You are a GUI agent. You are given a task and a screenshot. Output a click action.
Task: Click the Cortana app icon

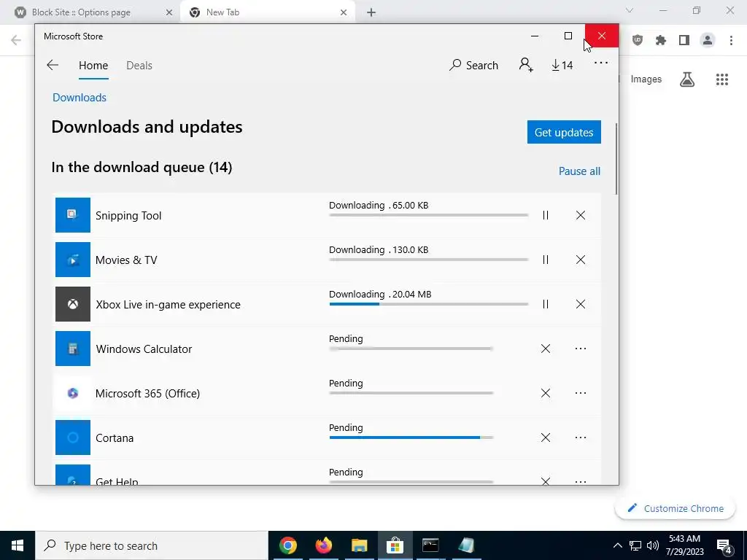click(73, 437)
